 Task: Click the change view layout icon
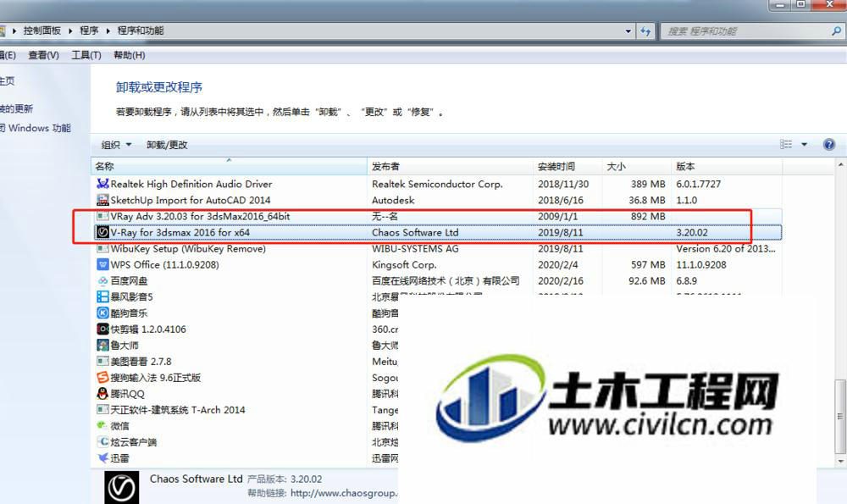click(x=786, y=144)
